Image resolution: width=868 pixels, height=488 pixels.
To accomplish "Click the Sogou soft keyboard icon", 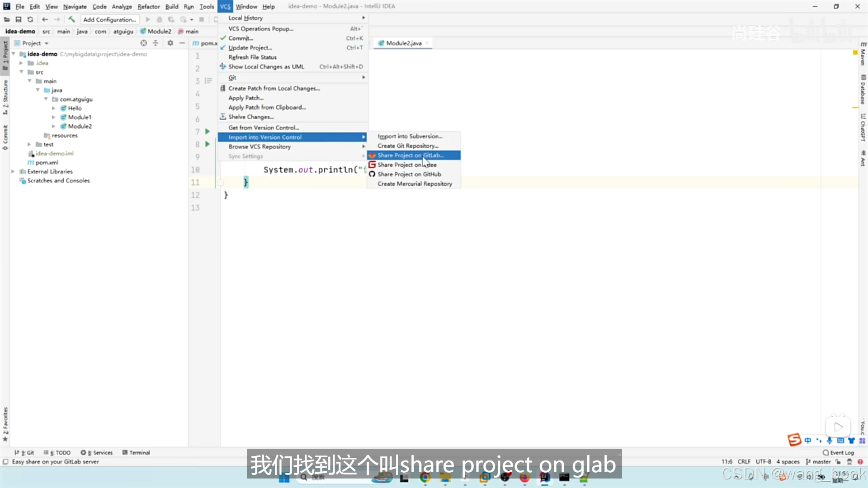I will [x=840, y=441].
